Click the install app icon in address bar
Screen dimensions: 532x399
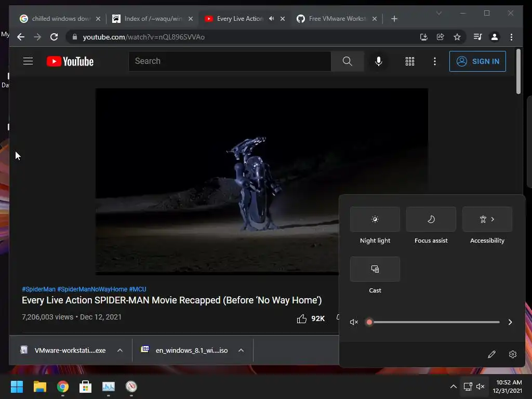(x=424, y=37)
